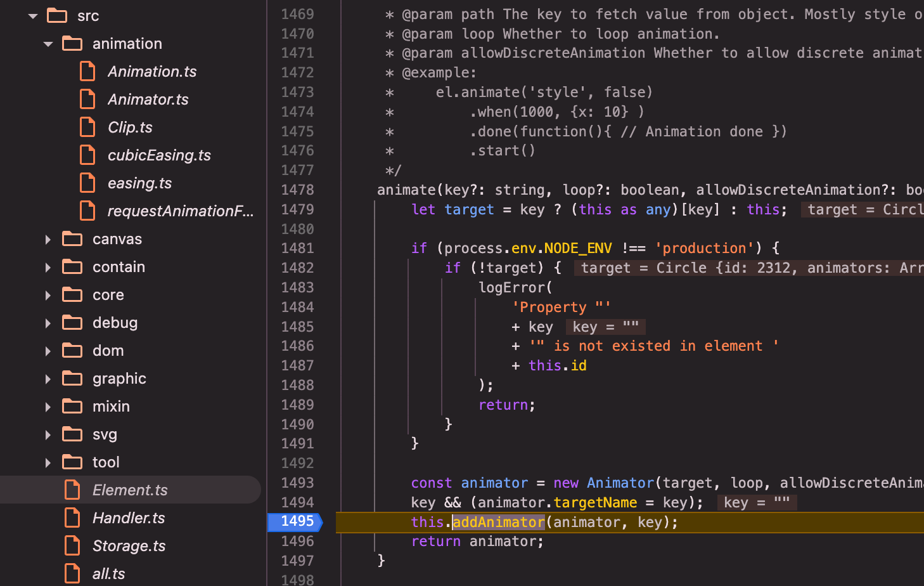The width and height of the screenshot is (924, 586).
Task: Click the easing.ts file icon
Action: tap(87, 183)
